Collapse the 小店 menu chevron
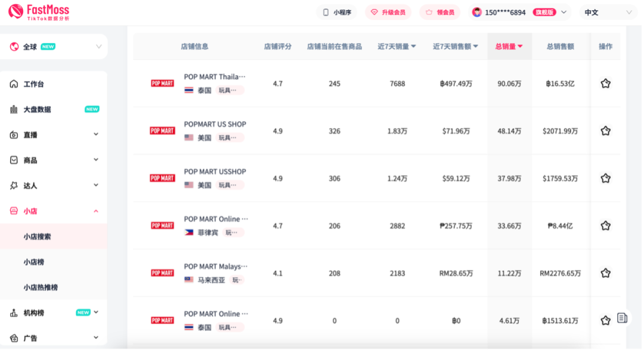This screenshot has width=644, height=350. pyautogui.click(x=95, y=211)
